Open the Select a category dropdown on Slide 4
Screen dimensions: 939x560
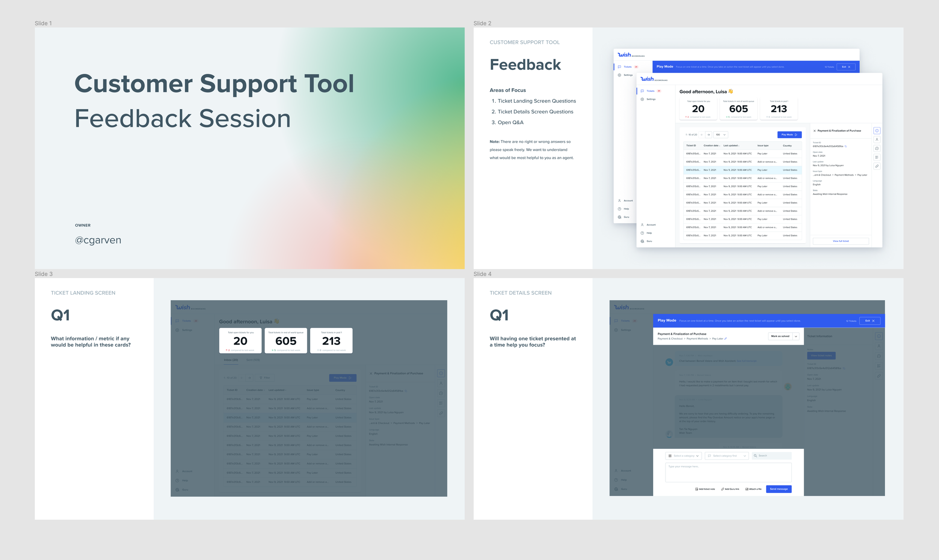684,456
